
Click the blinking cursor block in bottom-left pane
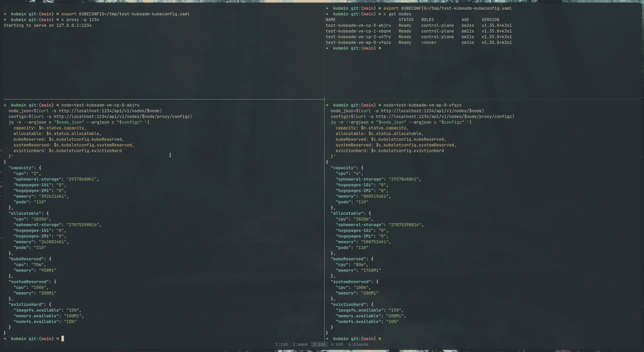tap(62, 338)
